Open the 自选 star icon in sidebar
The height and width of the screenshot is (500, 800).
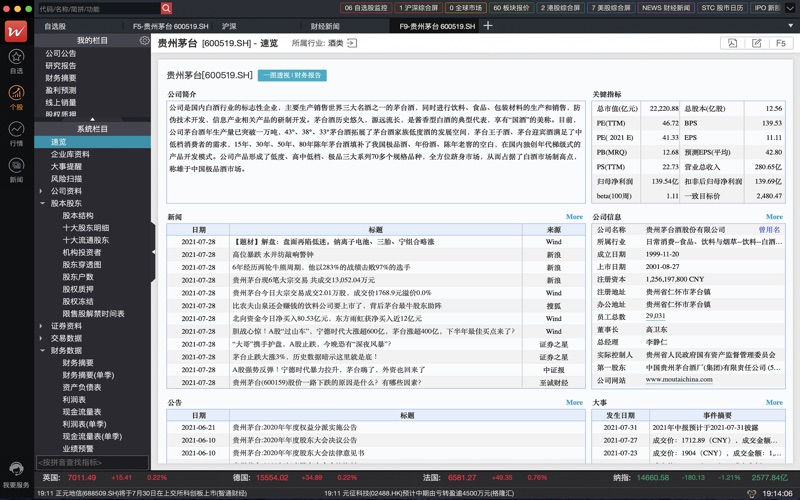pyautogui.click(x=16, y=63)
